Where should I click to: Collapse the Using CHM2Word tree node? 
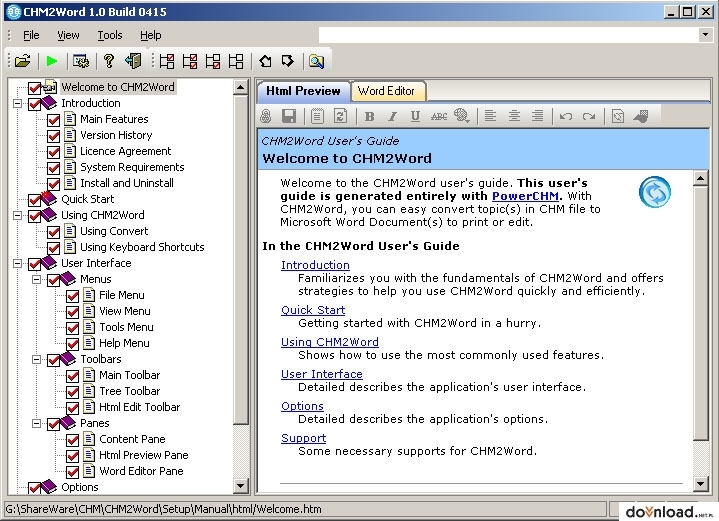17,215
